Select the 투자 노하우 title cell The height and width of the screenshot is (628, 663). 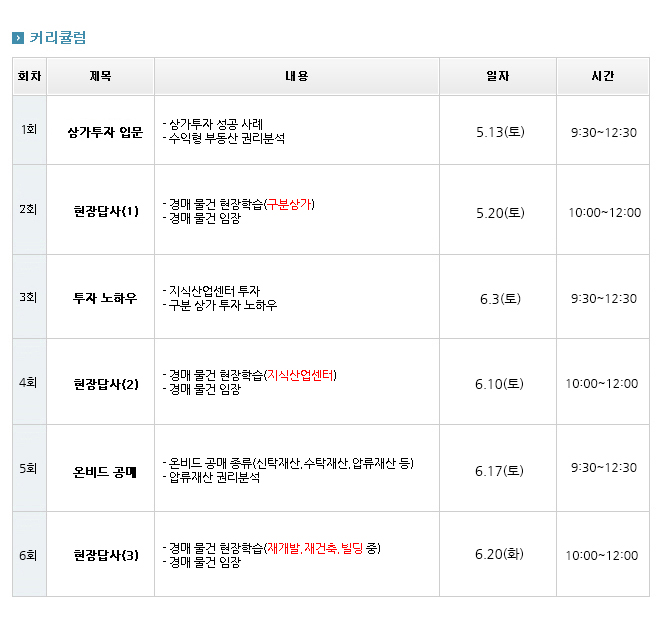pyautogui.click(x=105, y=298)
